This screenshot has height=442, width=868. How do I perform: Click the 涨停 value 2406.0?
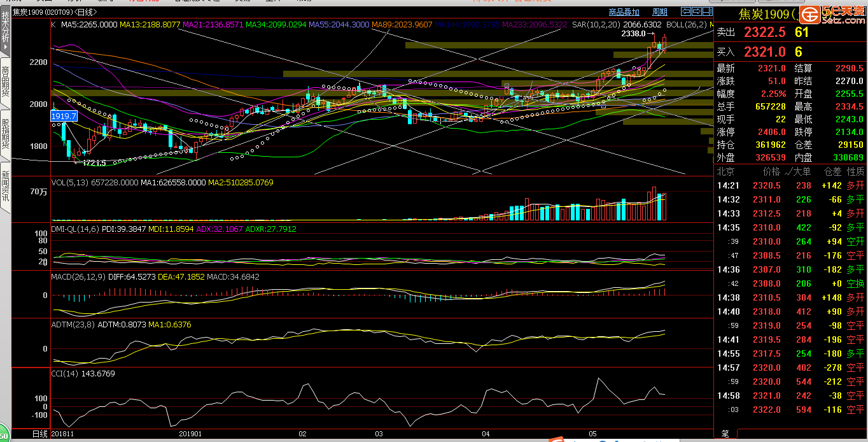[x=772, y=132]
